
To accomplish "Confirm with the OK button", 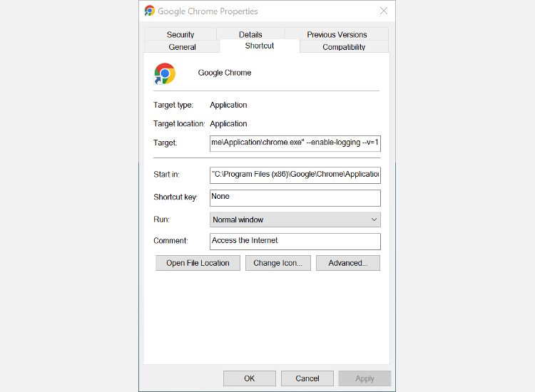I will click(x=250, y=378).
